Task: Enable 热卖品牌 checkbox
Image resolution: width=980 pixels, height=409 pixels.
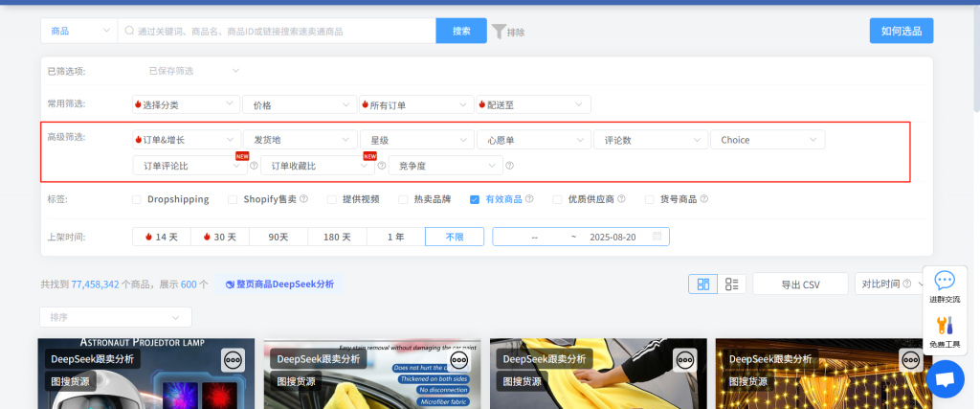Action: point(403,199)
